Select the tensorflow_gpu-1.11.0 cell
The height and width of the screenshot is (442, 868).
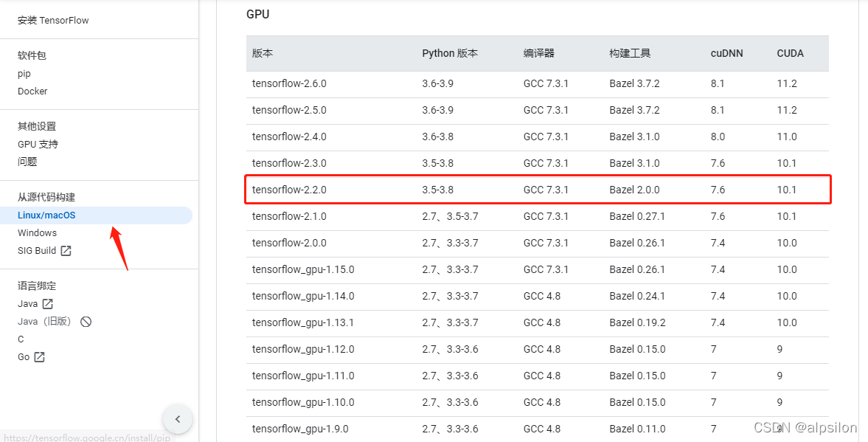[x=303, y=376]
